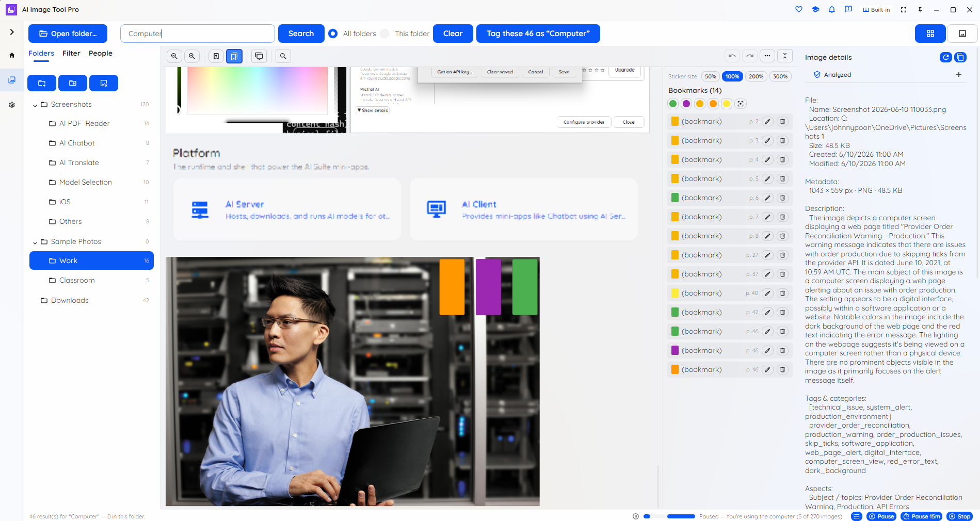980x521 pixels.
Task: Click the fullscreen icon in title bar
Action: 904,10
